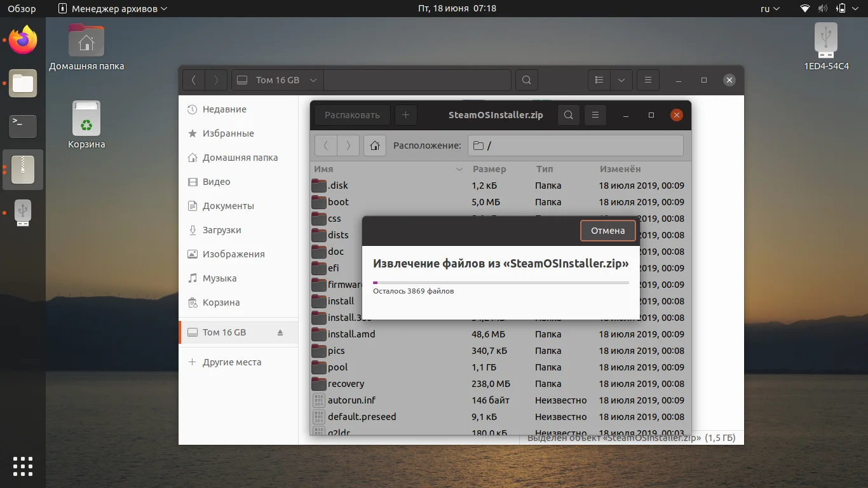Open Документы in the file manager sidebar
This screenshot has width=868, height=488.
tap(238, 206)
